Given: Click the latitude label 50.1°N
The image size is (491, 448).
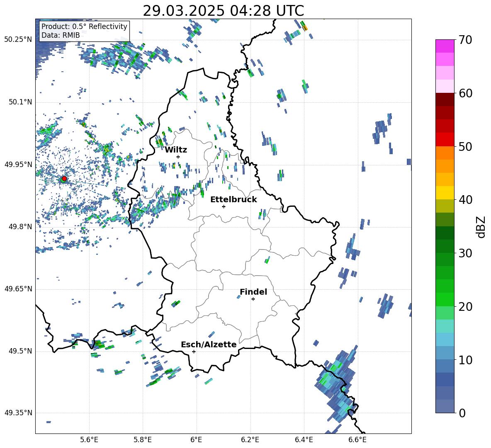Looking at the screenshot, I should [x=20, y=102].
